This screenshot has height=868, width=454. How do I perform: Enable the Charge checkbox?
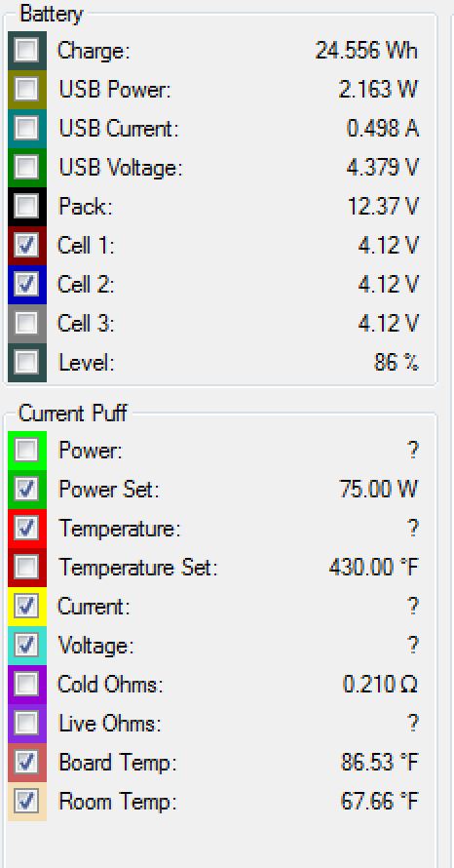pyautogui.click(x=27, y=51)
